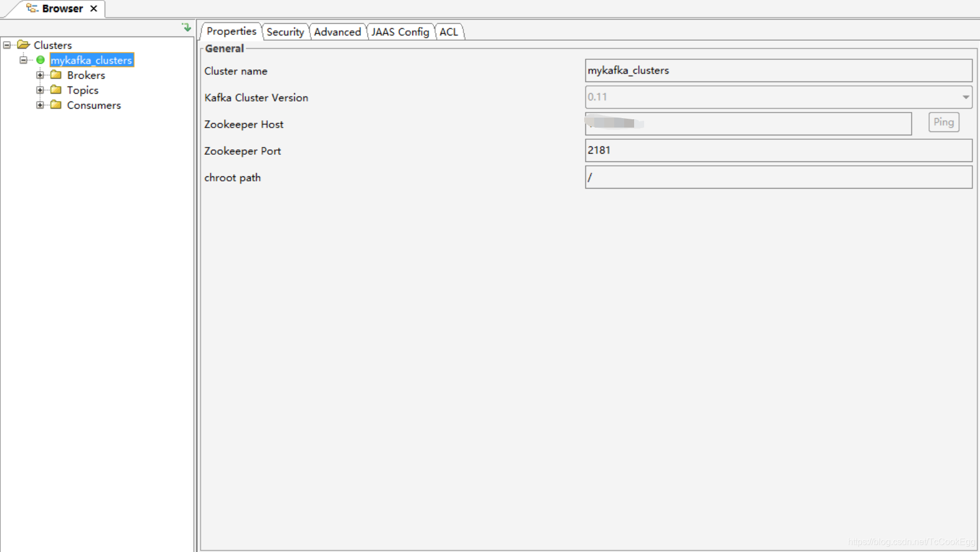
Task: Click the 'chroot path' label
Action: pos(232,178)
